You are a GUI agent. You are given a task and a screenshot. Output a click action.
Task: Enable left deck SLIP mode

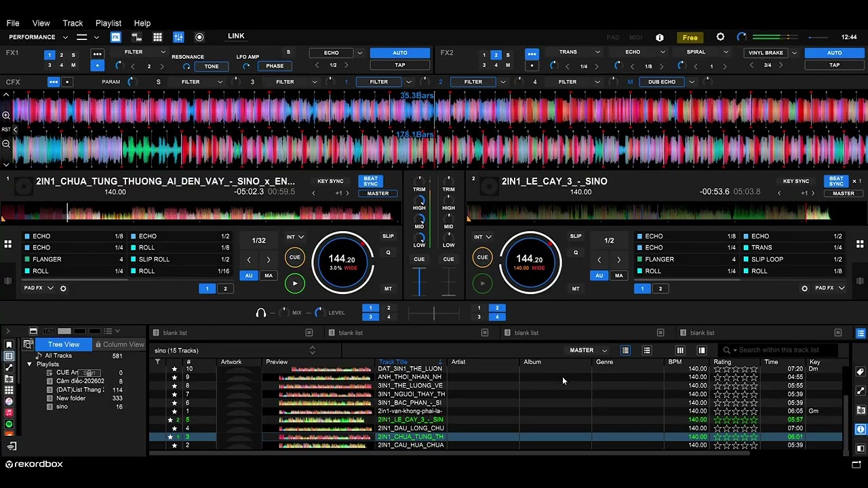pos(388,237)
